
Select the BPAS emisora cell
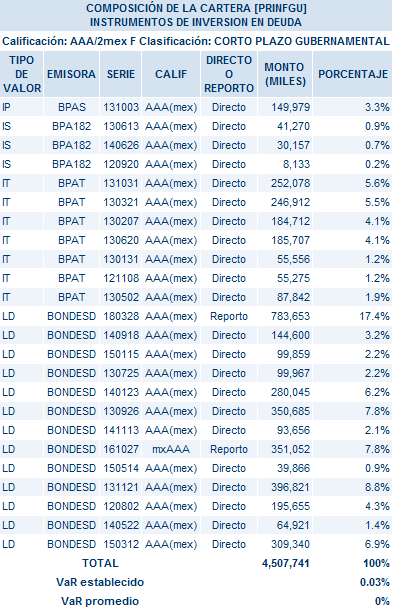[72, 107]
